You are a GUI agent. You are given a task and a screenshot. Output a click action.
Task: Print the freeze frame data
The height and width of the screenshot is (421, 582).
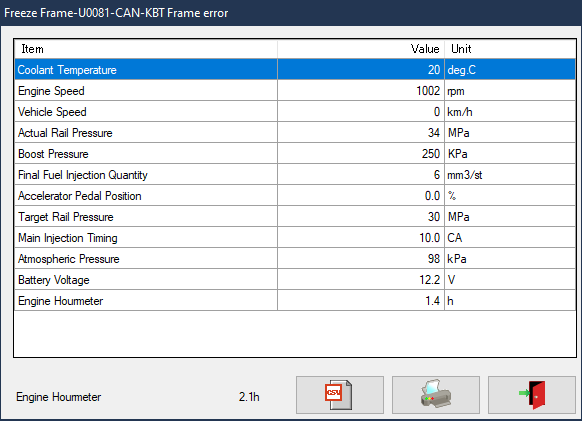436,395
